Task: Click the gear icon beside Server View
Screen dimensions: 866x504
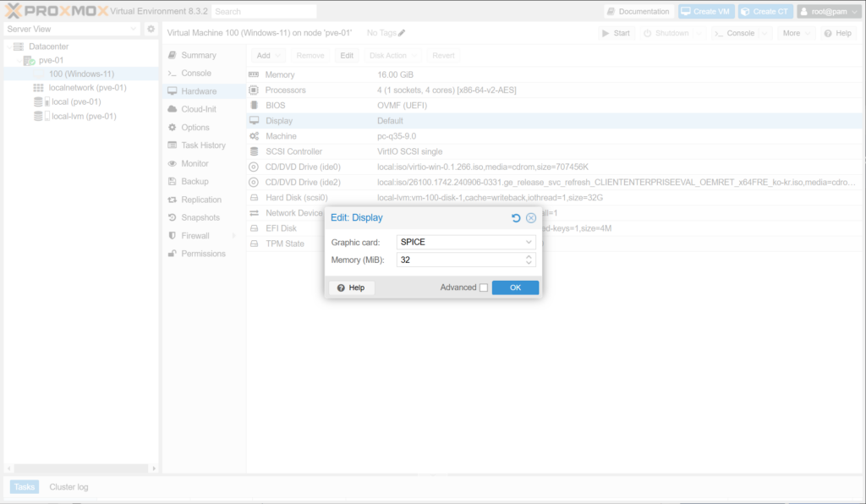Action: 151,30
